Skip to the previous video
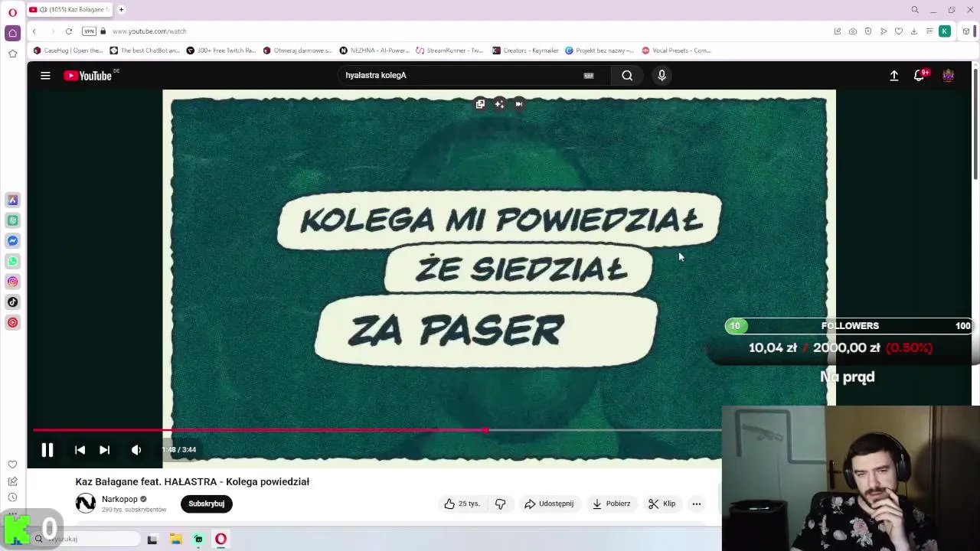The image size is (980, 551). pyautogui.click(x=80, y=450)
